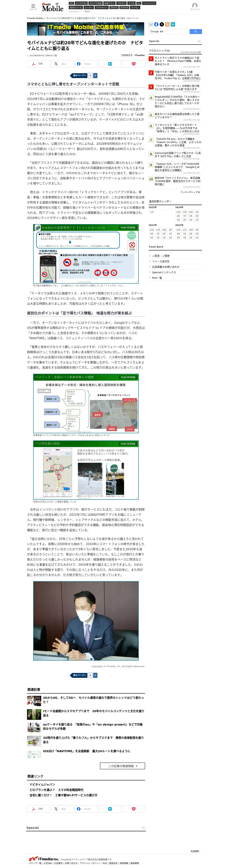Viewport: 228px width, 868px height.
Task: Open 5G category tag
Action: click(71, 3)
